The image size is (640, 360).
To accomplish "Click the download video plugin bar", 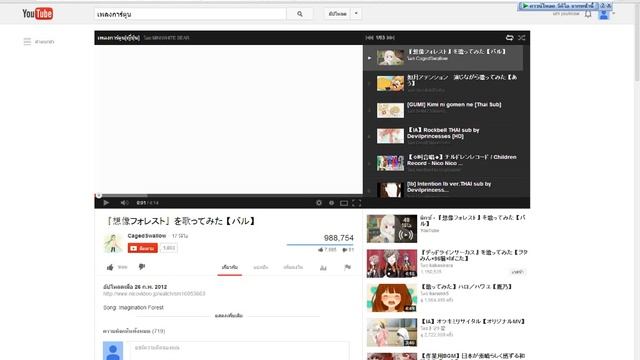I will 558,6.
